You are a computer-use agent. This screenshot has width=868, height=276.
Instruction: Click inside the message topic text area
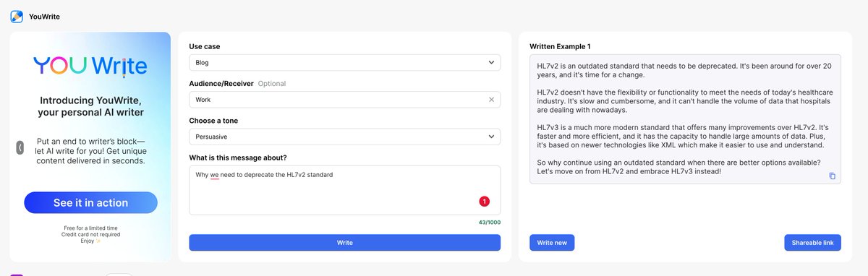click(x=344, y=190)
